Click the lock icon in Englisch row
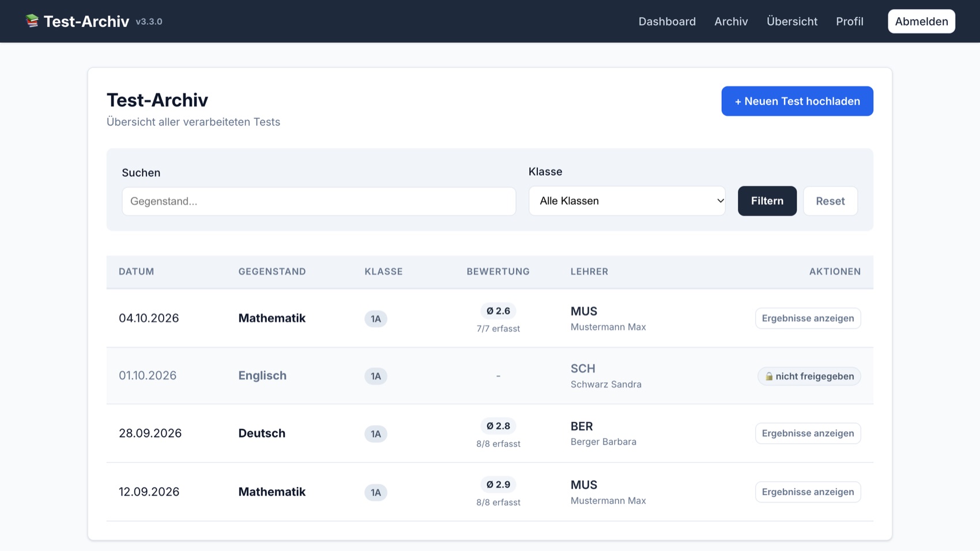 point(769,376)
